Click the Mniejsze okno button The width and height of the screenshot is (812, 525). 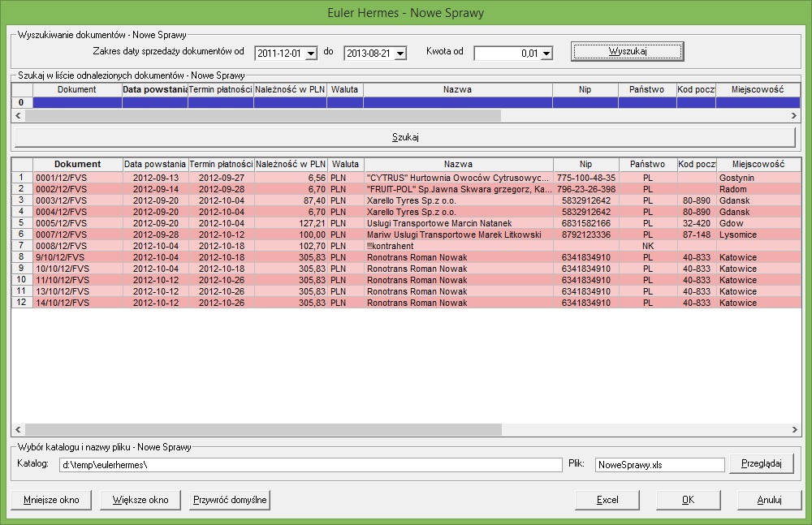51,500
